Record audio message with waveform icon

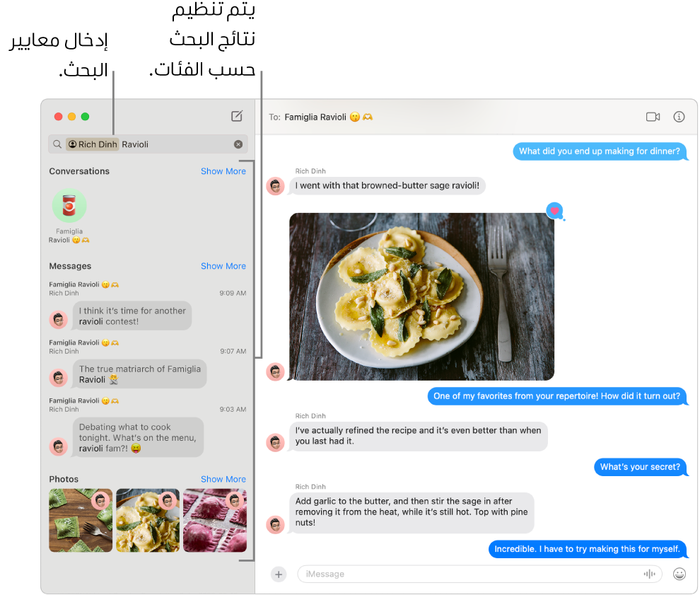[x=650, y=574]
